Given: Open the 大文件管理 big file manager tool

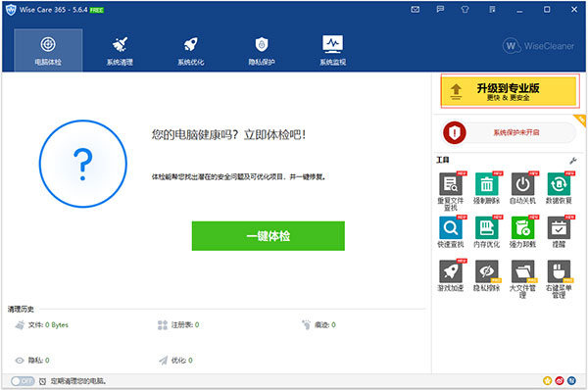Looking at the screenshot, I should point(522,279).
